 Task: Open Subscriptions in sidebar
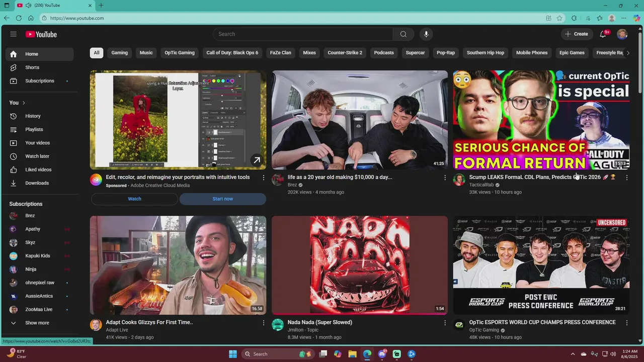(40, 81)
